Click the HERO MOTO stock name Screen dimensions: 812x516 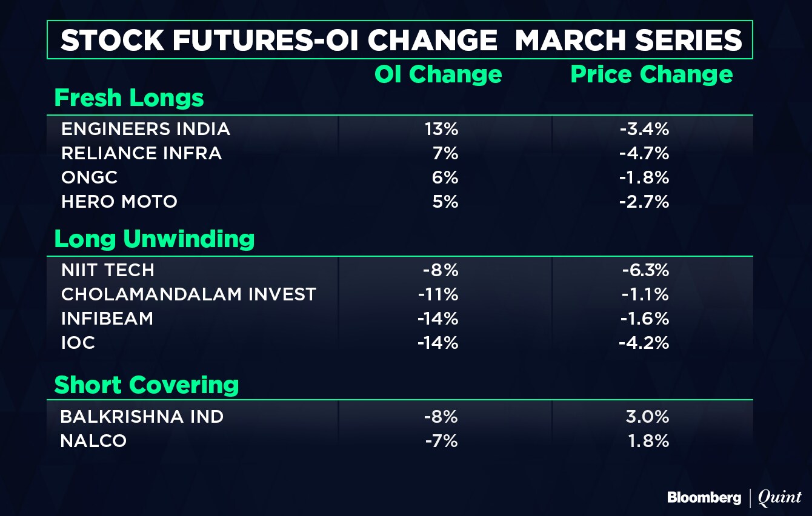[x=119, y=202]
